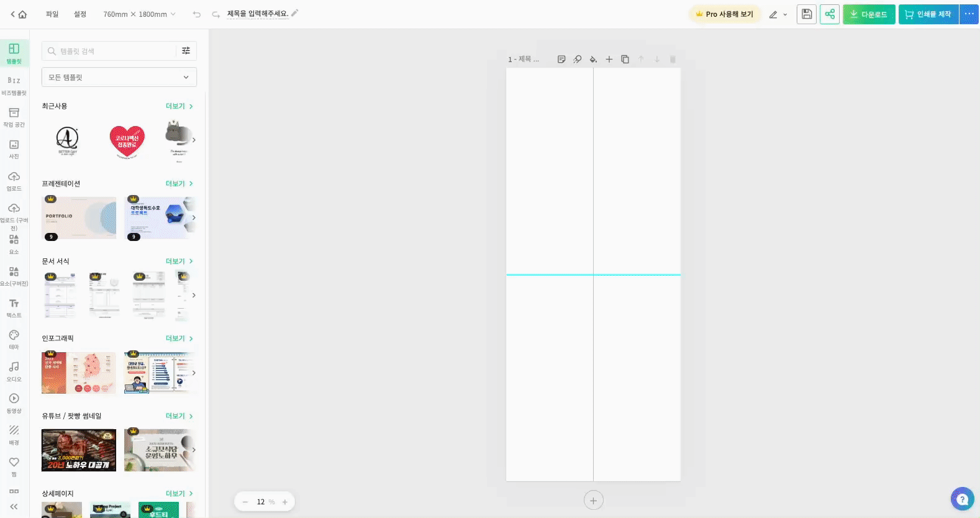The height and width of the screenshot is (518, 980).
Task: Open the help chat bubble
Action: [962, 499]
